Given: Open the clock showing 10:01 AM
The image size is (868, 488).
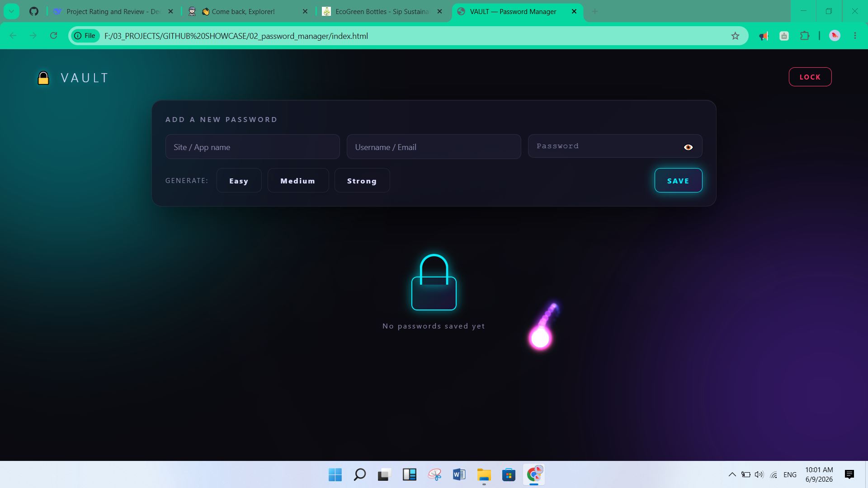Looking at the screenshot, I should (819, 474).
